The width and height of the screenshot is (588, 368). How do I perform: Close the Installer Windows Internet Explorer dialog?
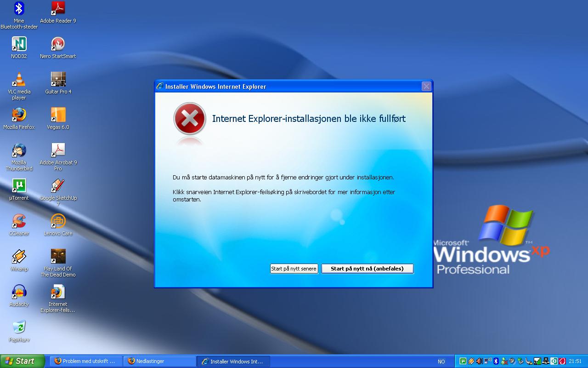pyautogui.click(x=426, y=86)
